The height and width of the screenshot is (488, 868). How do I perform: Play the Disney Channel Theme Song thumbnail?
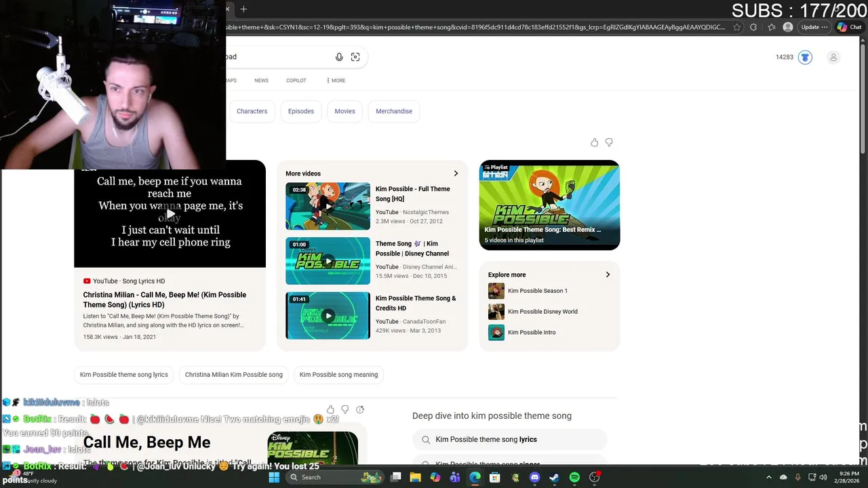click(x=328, y=261)
